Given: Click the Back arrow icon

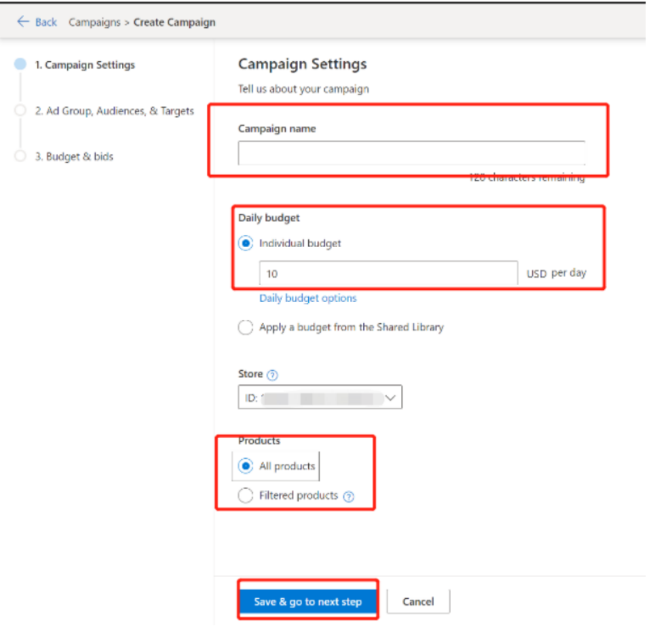Looking at the screenshot, I should 22,22.
